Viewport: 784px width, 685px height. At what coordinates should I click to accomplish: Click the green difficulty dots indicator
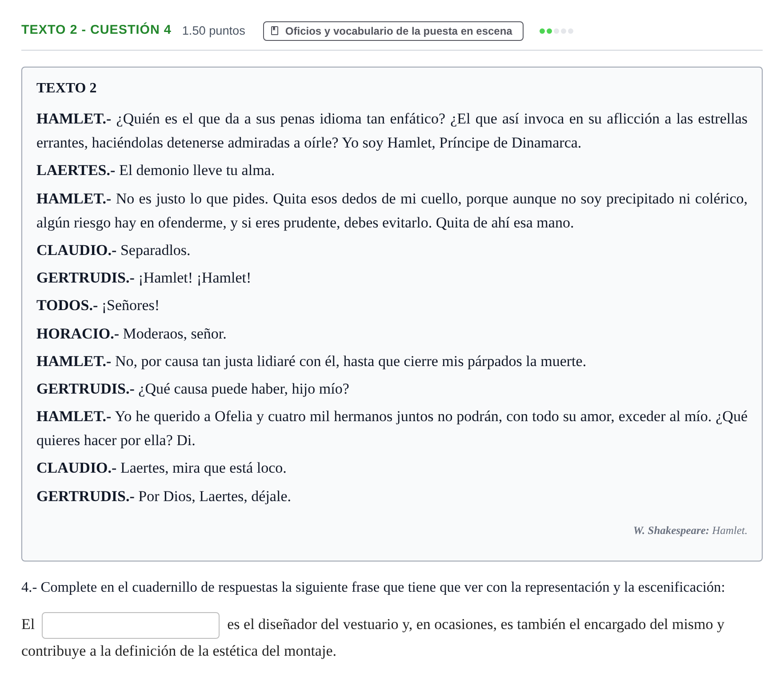coord(556,31)
